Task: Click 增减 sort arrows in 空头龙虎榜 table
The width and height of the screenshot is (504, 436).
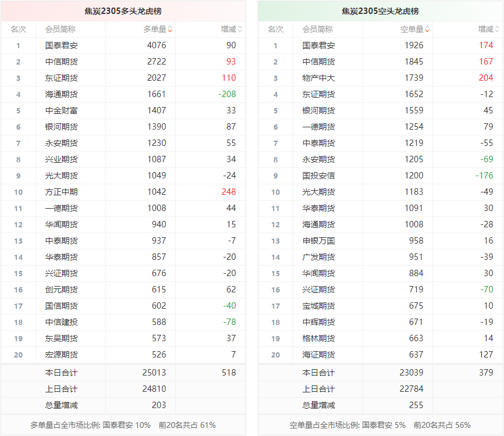Action: [497, 29]
